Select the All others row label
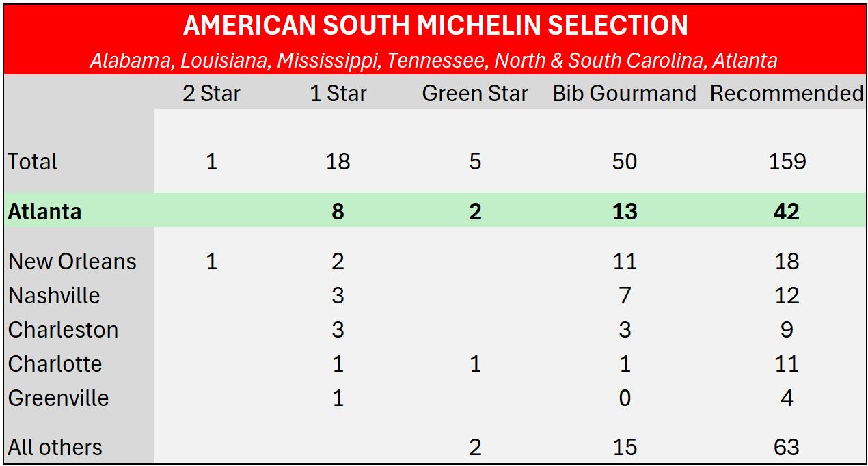 coord(55,448)
